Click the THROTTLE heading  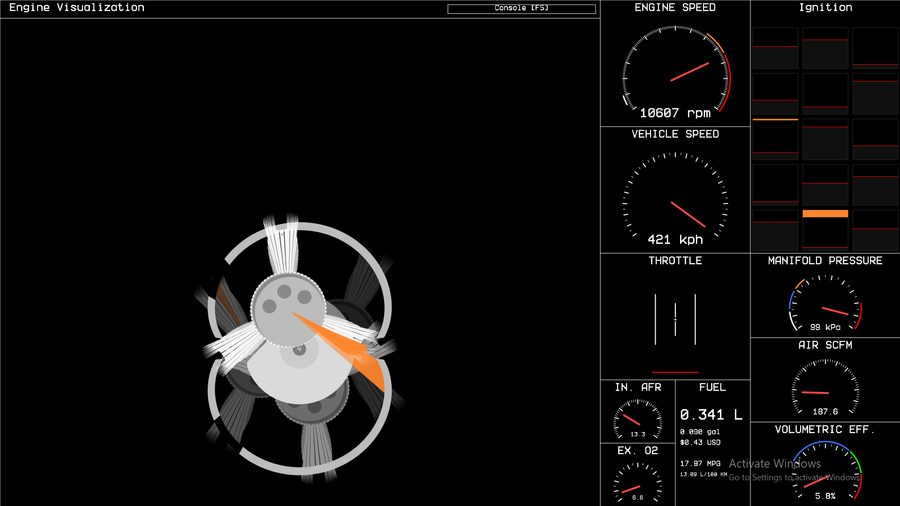point(675,260)
